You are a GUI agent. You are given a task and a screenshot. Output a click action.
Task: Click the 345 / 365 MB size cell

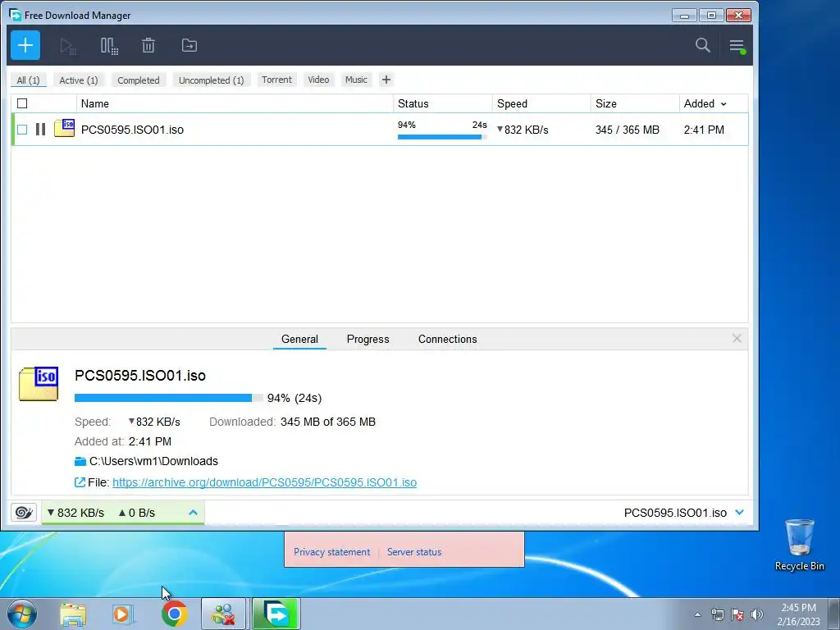click(628, 130)
